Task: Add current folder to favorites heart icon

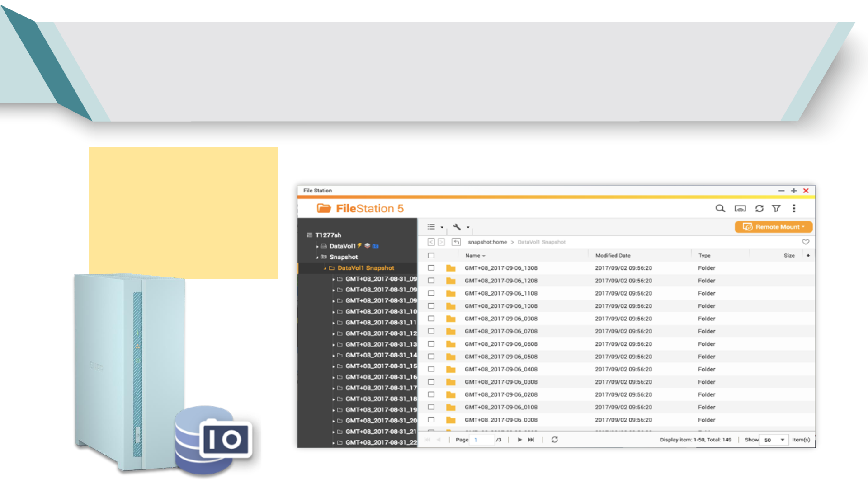Action: coord(806,242)
